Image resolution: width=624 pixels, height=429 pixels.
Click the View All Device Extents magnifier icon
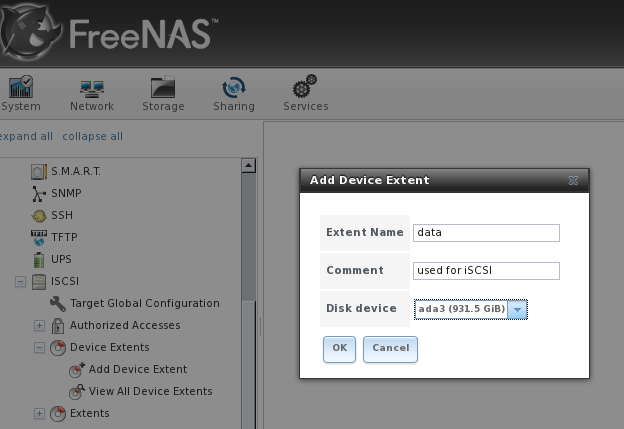coord(76,392)
